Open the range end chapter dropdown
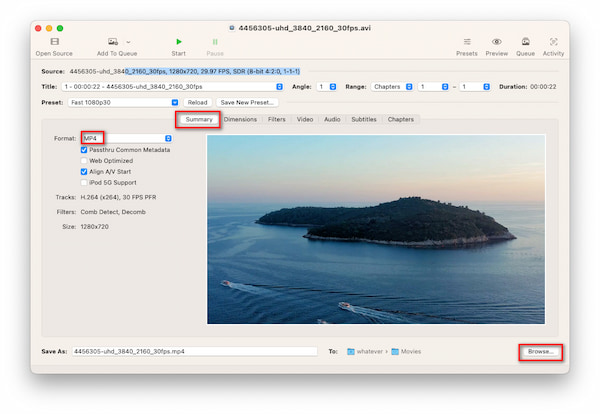 pyautogui.click(x=475, y=87)
